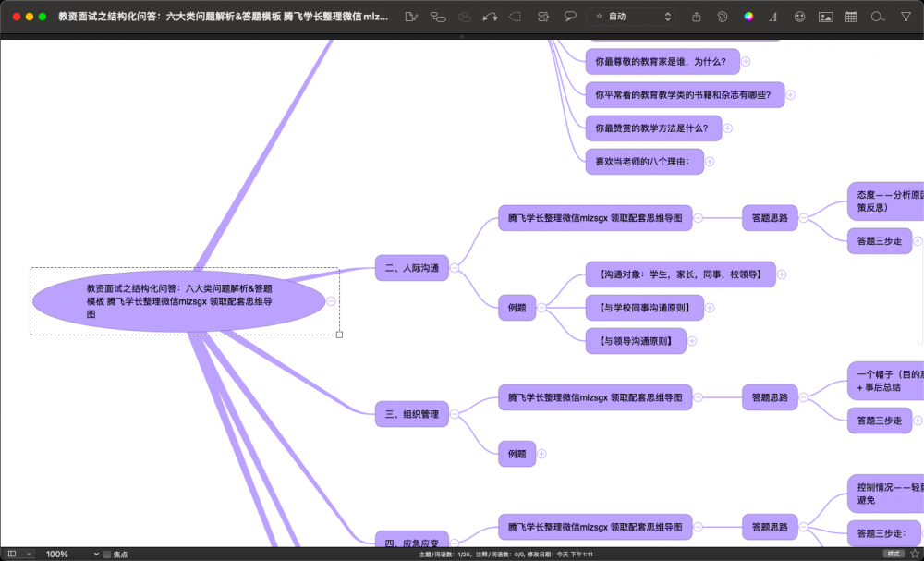This screenshot has height=561, width=924.
Task: Open the share icon in toolbar
Action: 697,17
